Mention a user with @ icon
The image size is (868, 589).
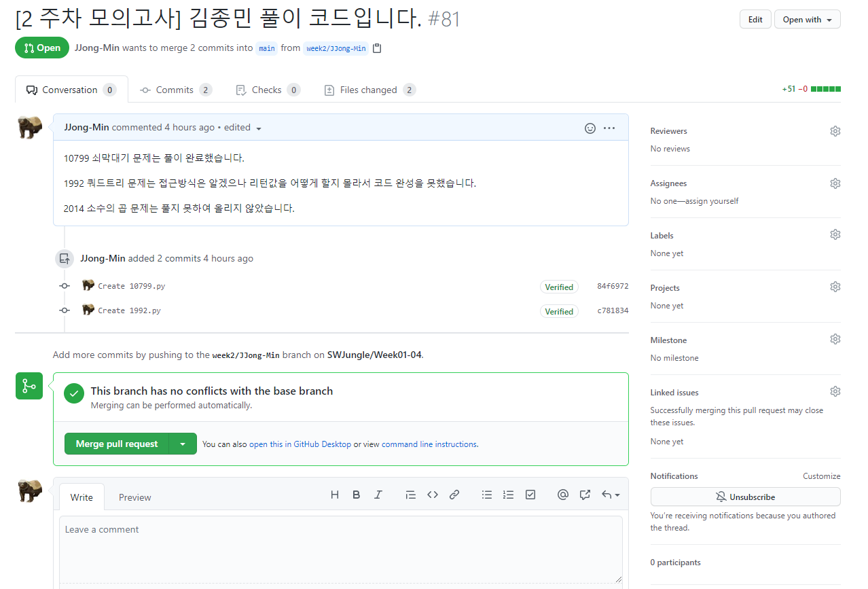point(562,495)
